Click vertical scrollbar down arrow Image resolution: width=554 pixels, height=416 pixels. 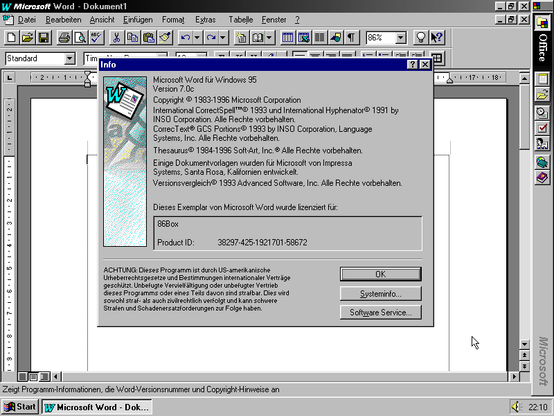(524, 344)
